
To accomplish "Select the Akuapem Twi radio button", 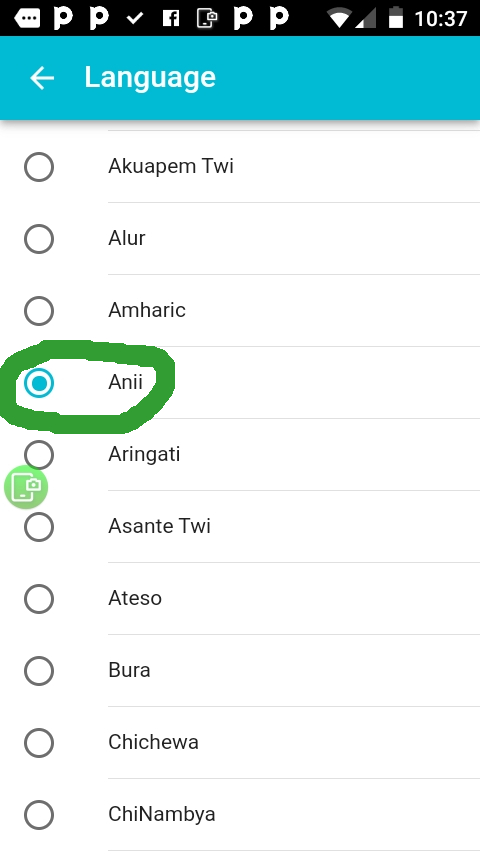I will [39, 167].
